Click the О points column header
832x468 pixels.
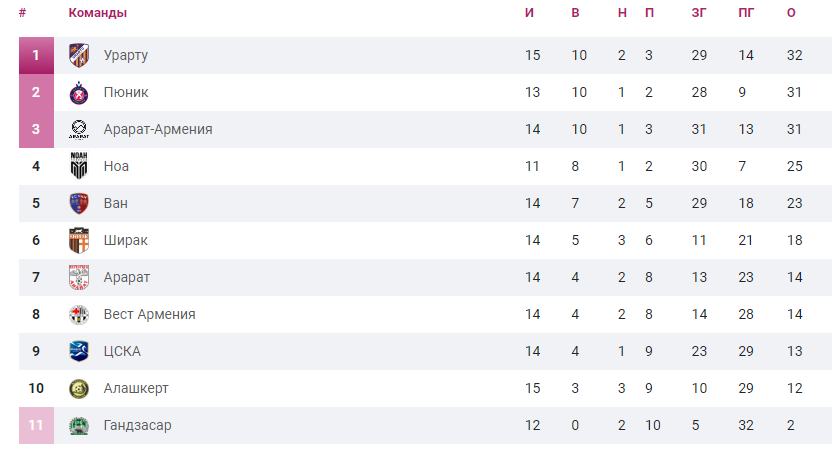tap(791, 13)
